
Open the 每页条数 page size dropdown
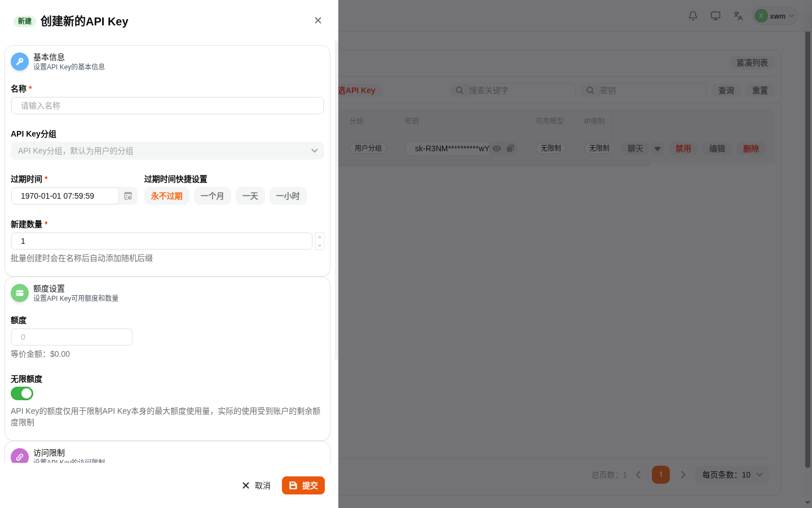click(x=732, y=475)
